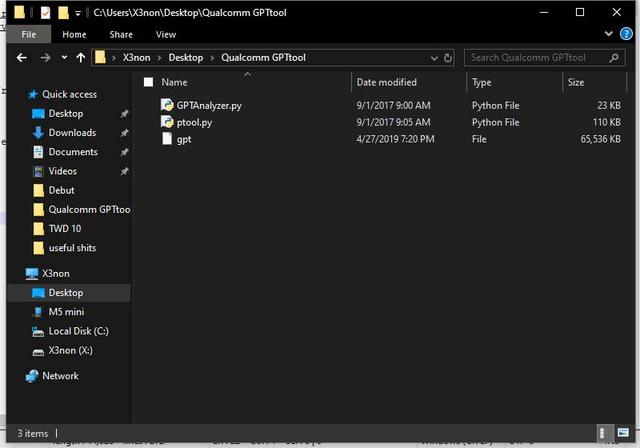Refresh the Qualcomm GPTtool folder view
640x448 pixels.
point(448,58)
